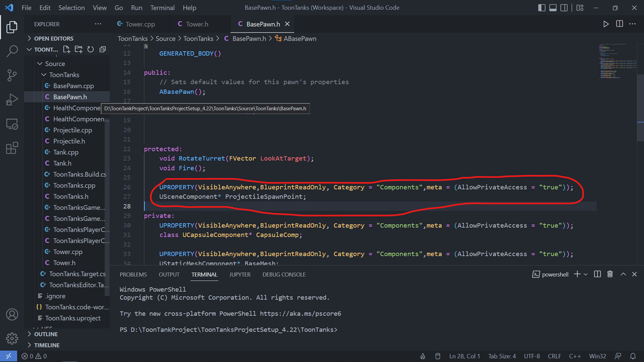Screen dimensions: 644x362
Task: Open the Extensions view icon
Action: (x=12, y=148)
